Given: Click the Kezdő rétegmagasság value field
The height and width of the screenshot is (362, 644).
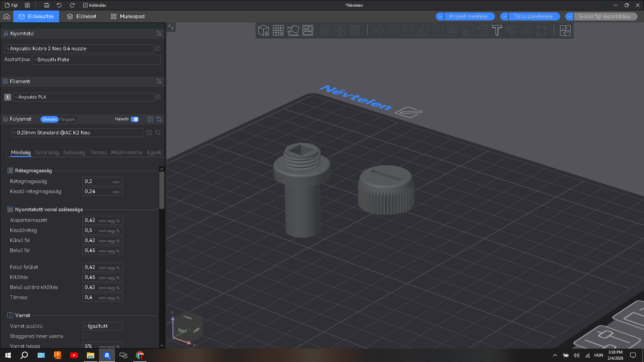Looking at the screenshot, I should click(103, 191).
